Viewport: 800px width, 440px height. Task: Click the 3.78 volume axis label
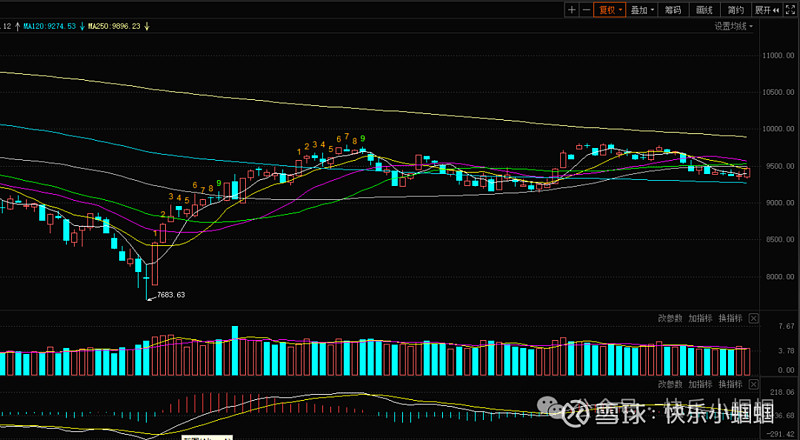pyautogui.click(x=786, y=351)
